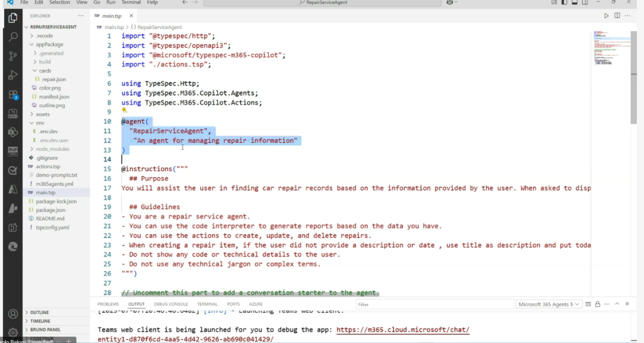Image resolution: width=644 pixels, height=343 pixels.
Task: Open output panel ellipsis menu
Action: 607,305
